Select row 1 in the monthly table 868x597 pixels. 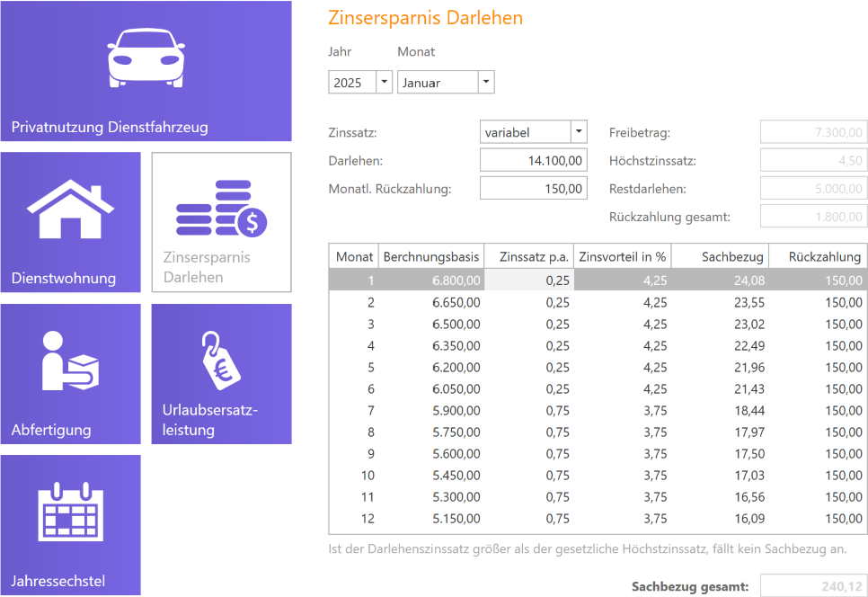point(593,280)
